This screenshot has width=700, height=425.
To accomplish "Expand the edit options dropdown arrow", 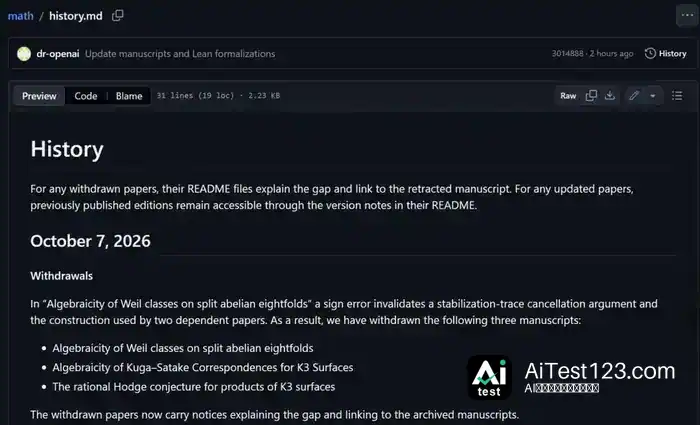I will pyautogui.click(x=653, y=96).
